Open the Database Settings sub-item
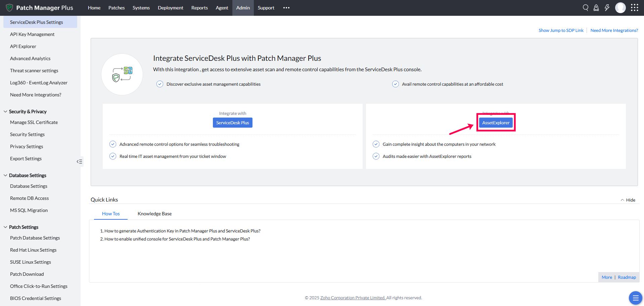644x306 pixels. click(29, 186)
